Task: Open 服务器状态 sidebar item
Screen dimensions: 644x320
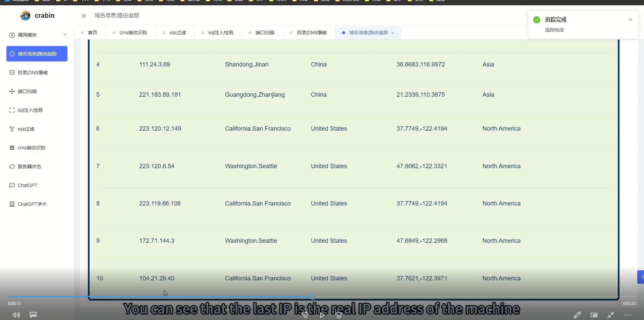Action: click(37, 167)
